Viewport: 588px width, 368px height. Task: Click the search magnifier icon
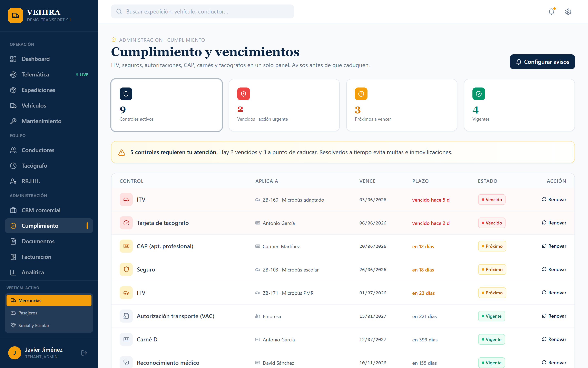click(x=119, y=11)
